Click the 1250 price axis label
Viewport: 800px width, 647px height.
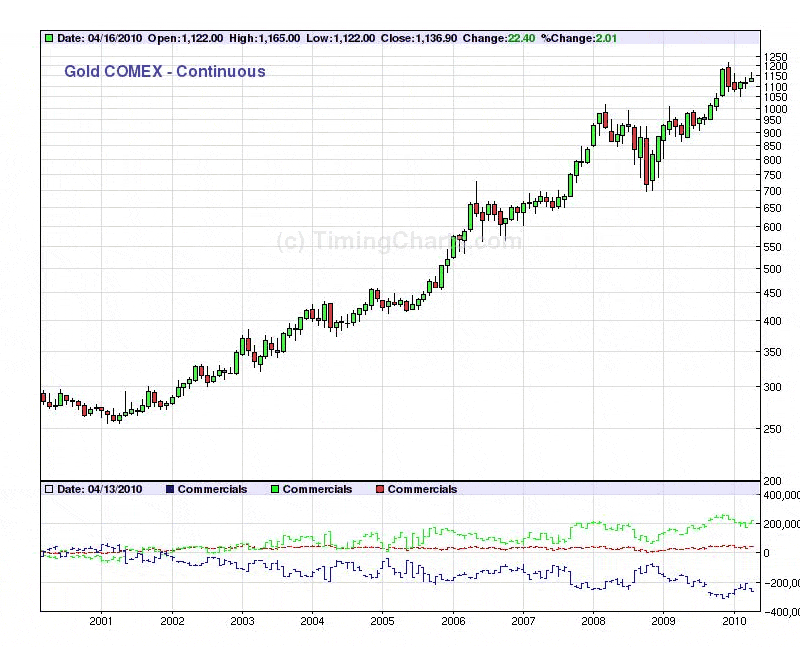tap(775, 57)
